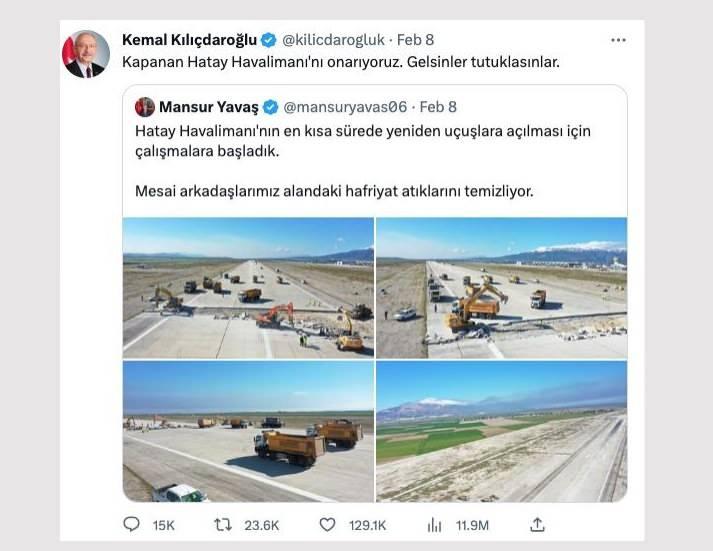713x551 pixels.
Task: Click Mansur Yavaş's verified badge
Action: (x=271, y=107)
